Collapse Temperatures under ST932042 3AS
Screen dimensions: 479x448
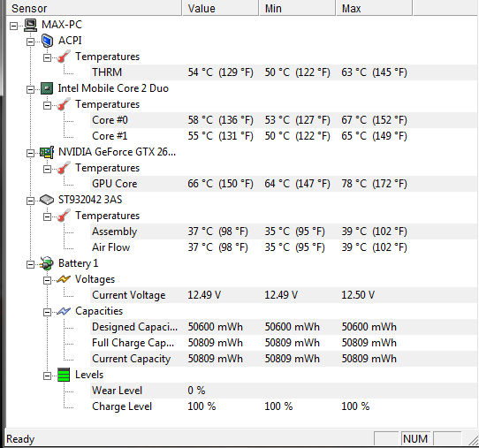coord(47,216)
